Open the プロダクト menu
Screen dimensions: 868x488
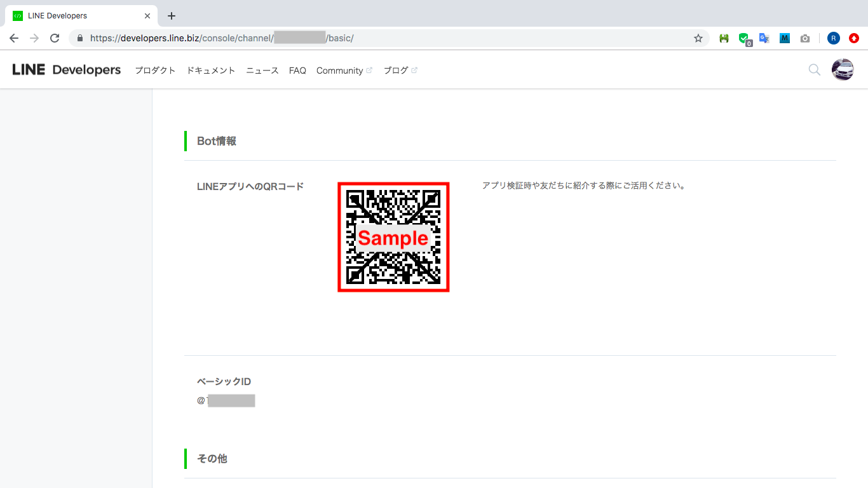tap(155, 71)
